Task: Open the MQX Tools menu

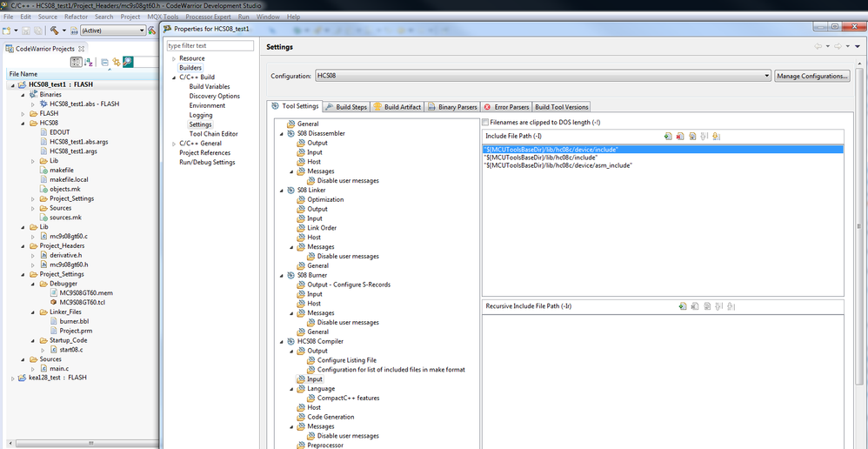Action: pyautogui.click(x=163, y=17)
